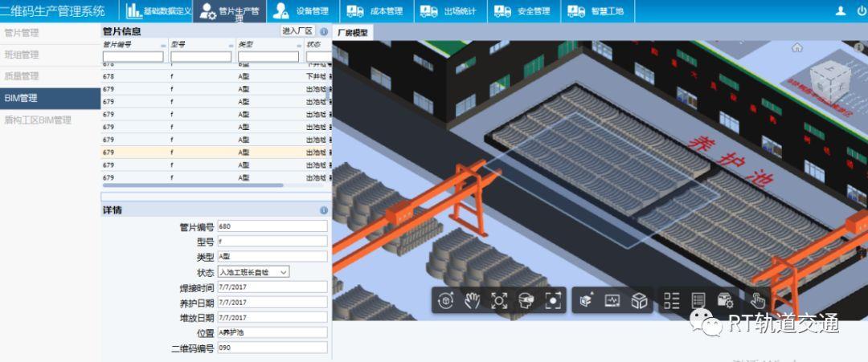Click the 位置 field showing A养护池
Image resolution: width=868 pixels, height=362 pixels.
tap(272, 333)
